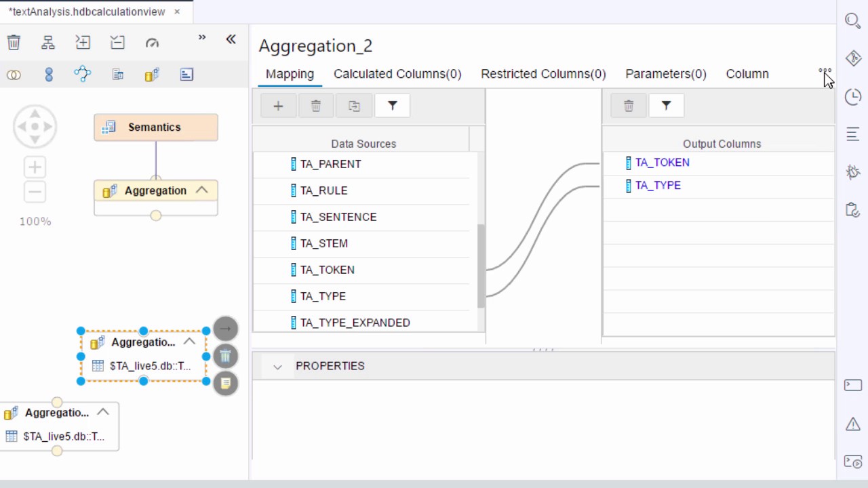868x488 pixels.
Task: Open the run console icon in right sidebar
Action: tap(852, 462)
